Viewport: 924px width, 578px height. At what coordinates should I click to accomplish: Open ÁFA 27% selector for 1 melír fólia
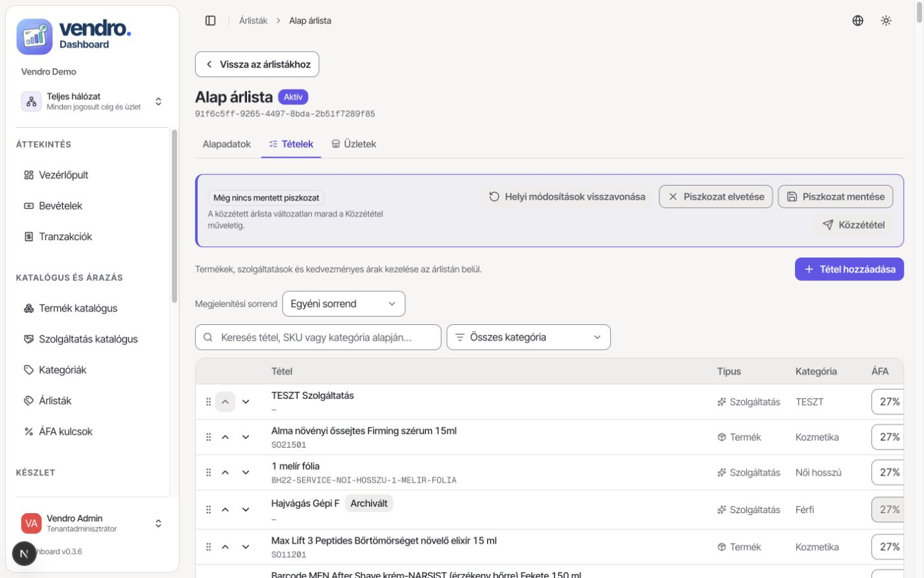point(888,472)
